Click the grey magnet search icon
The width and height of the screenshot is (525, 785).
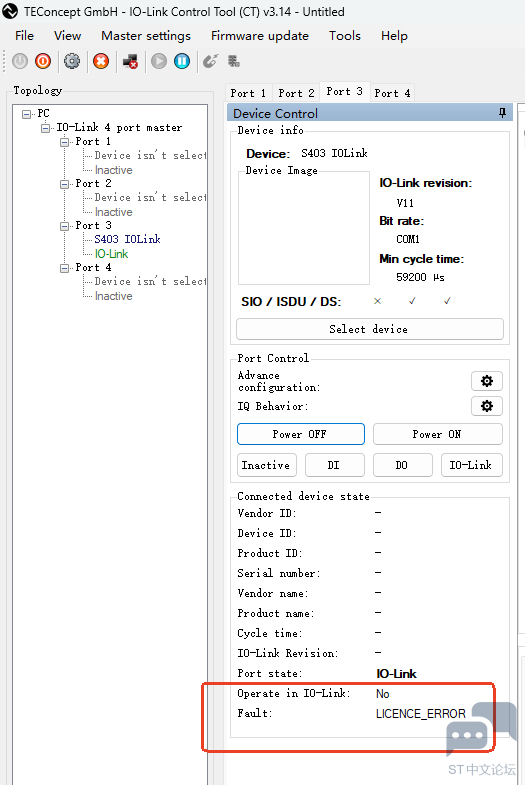click(x=210, y=62)
